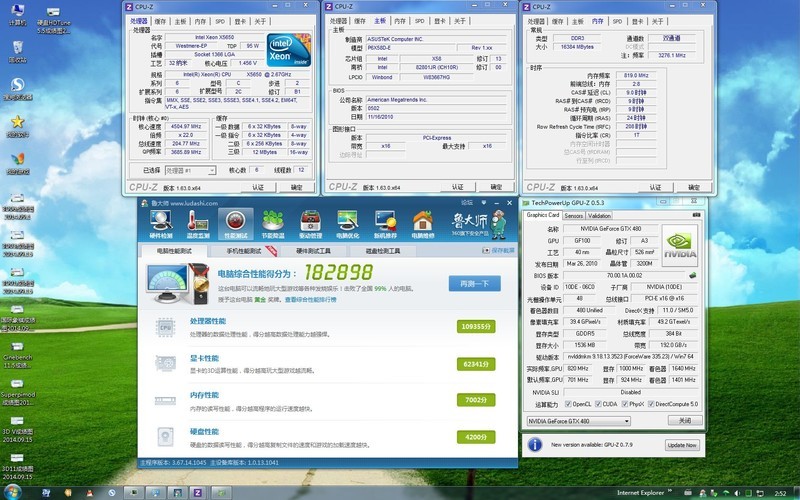Screen dimensions: 800x500
Task: Switch to SPD tab in motherboard CPU-Z window
Action: point(419,21)
